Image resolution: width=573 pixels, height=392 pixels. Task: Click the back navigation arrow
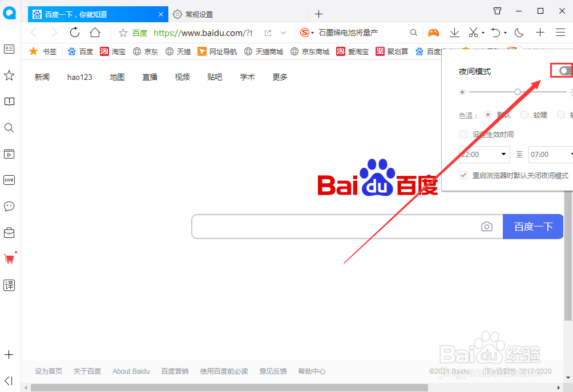click(34, 33)
